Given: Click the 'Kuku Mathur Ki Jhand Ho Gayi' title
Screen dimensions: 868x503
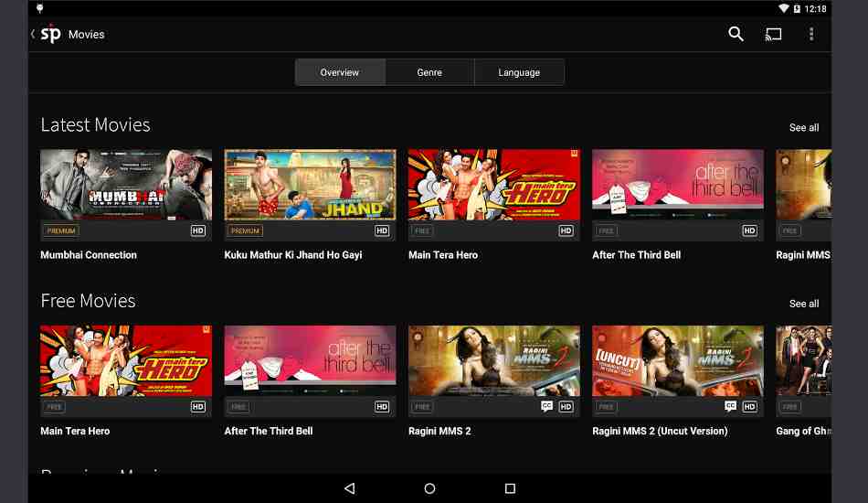Looking at the screenshot, I should click(293, 255).
